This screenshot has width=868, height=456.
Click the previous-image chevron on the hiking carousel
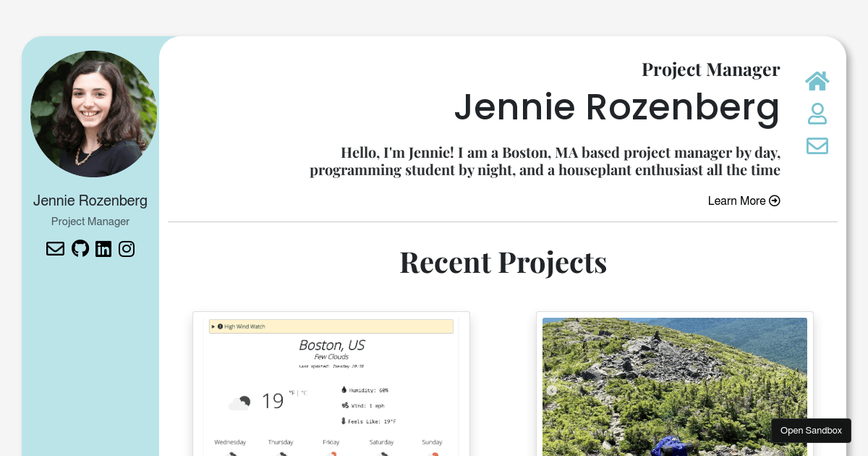(552, 390)
